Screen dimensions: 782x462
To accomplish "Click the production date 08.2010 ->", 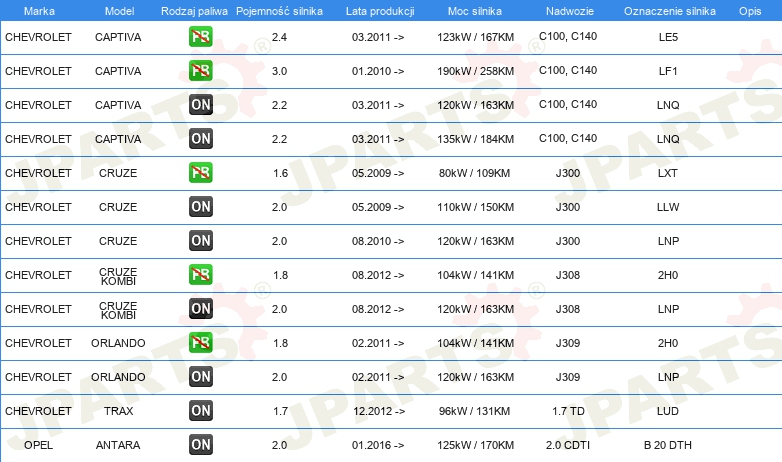I will pyautogui.click(x=378, y=241).
